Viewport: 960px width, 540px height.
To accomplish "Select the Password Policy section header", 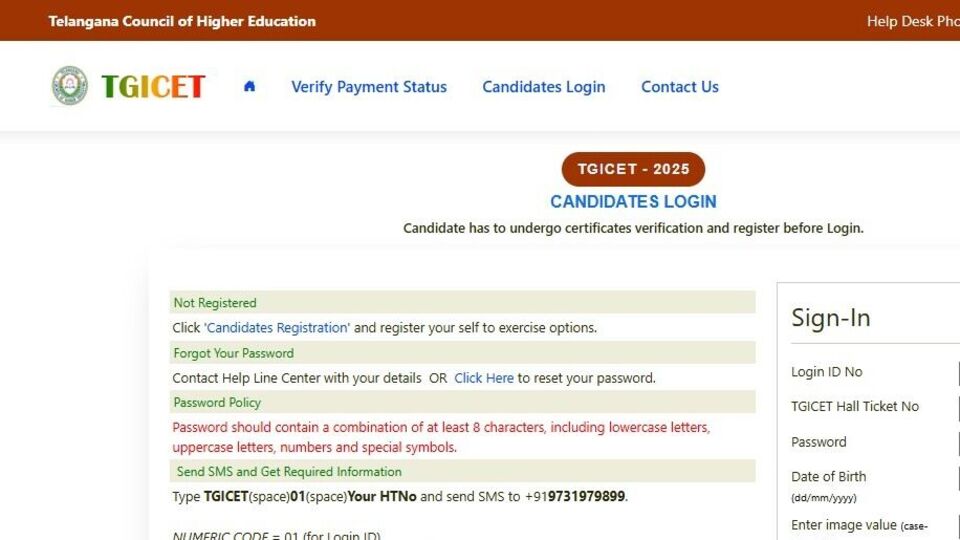I will [x=217, y=403].
